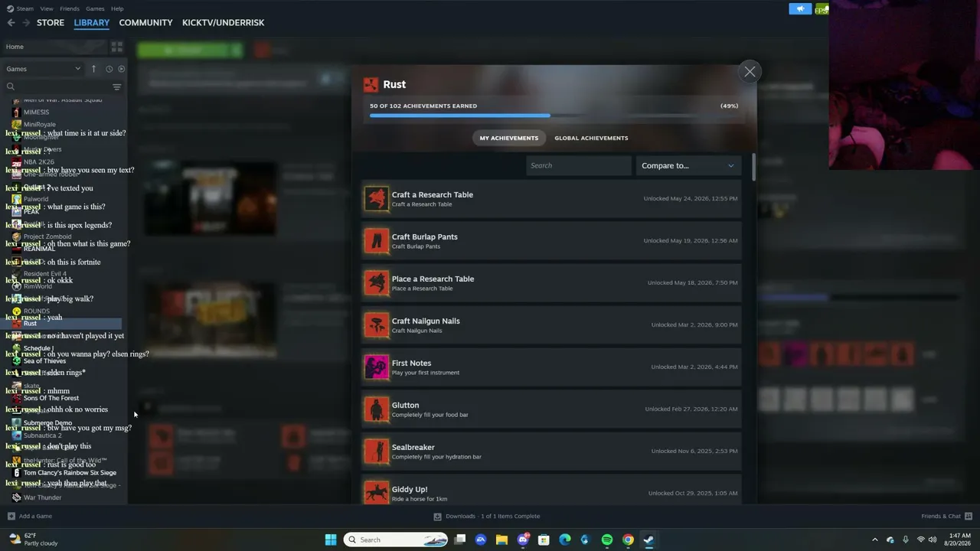Filter library by recent activity clock icon
980x551 pixels.
(109, 69)
